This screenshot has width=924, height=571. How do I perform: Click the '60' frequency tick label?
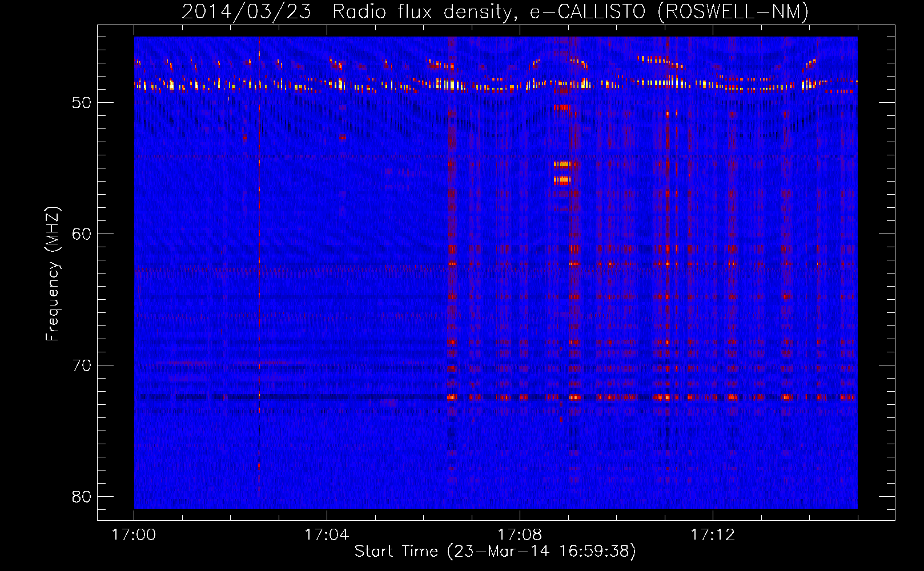[x=82, y=234]
